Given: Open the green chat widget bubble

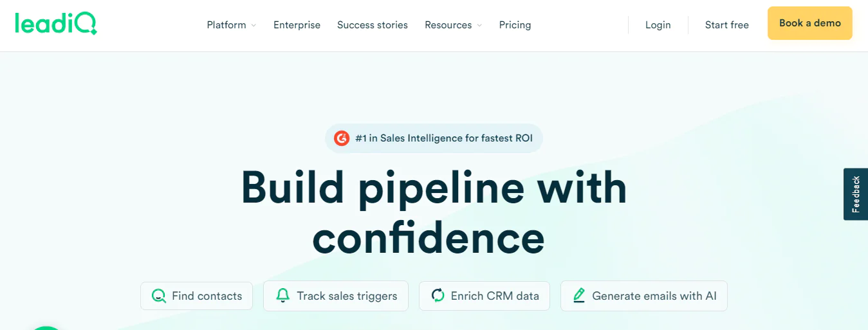Looking at the screenshot, I should (x=45, y=327).
